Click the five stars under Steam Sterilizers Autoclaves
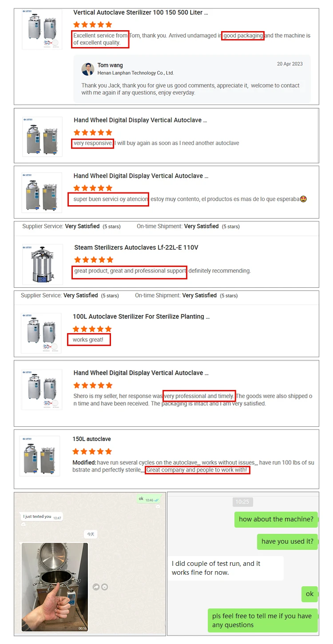The image size is (333, 644). tap(94, 259)
